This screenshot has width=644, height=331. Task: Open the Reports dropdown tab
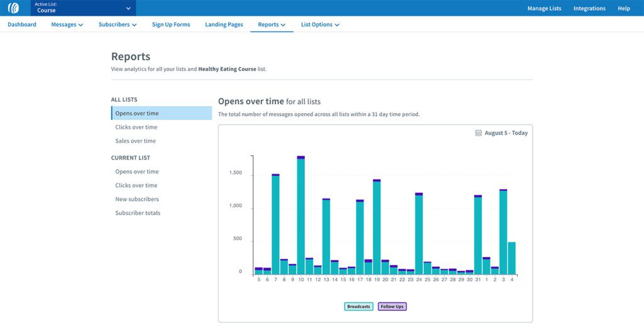[x=272, y=25]
